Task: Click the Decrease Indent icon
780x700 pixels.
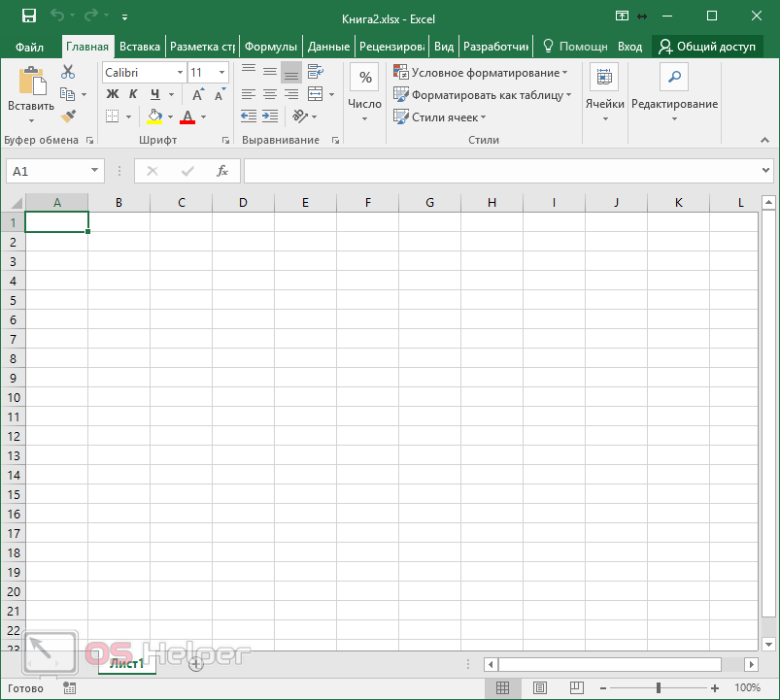Action: pos(248,117)
